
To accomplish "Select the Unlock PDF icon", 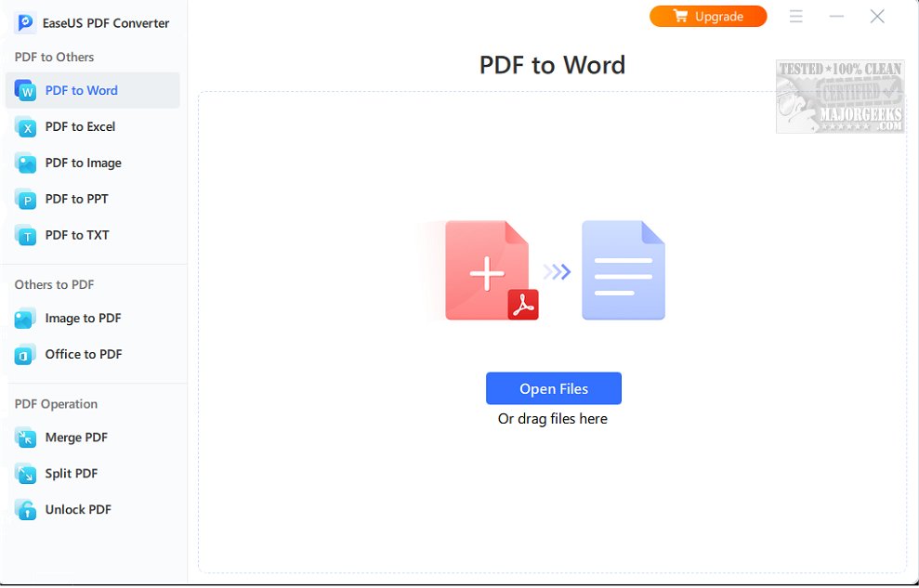I will click(x=26, y=509).
